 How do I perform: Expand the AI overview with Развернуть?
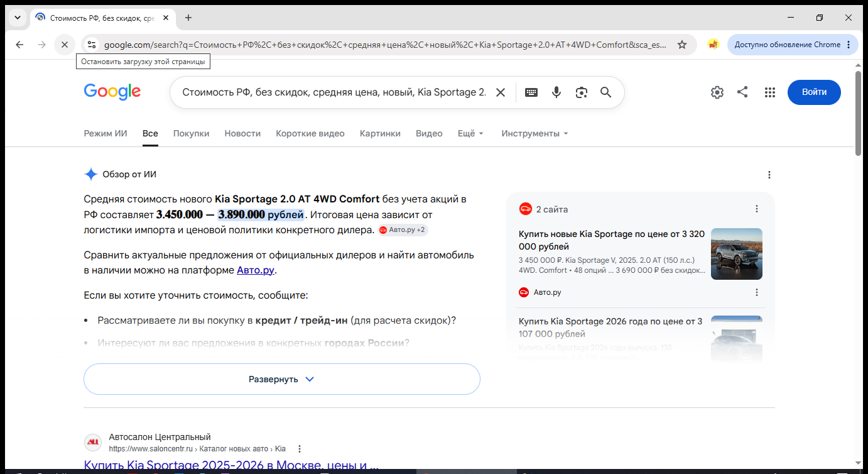pyautogui.click(x=282, y=379)
